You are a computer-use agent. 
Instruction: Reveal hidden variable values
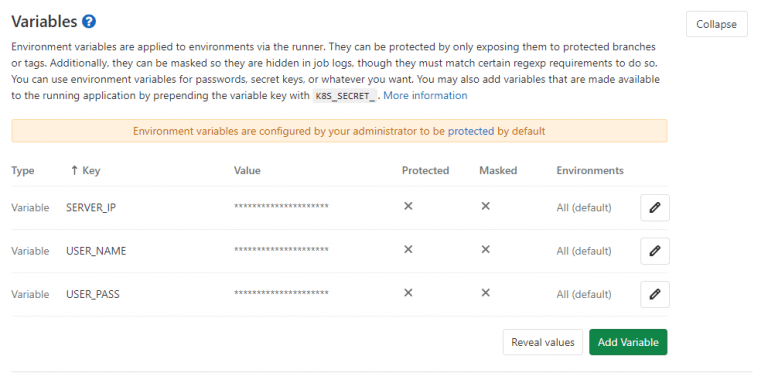[543, 342]
